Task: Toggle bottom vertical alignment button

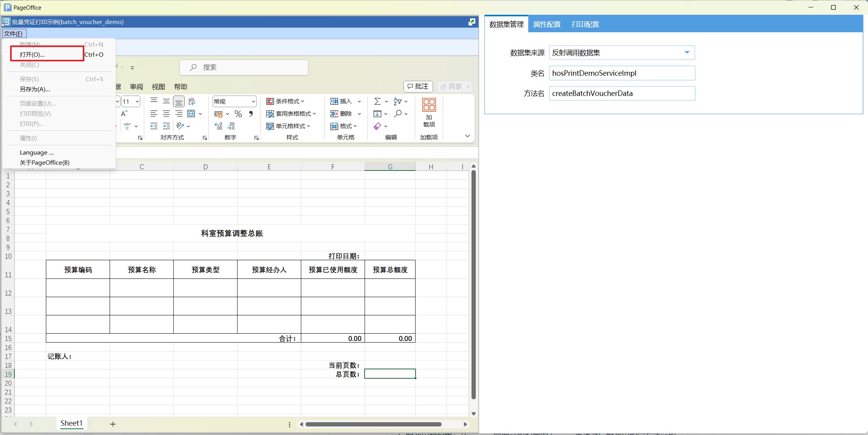Action: tap(179, 101)
